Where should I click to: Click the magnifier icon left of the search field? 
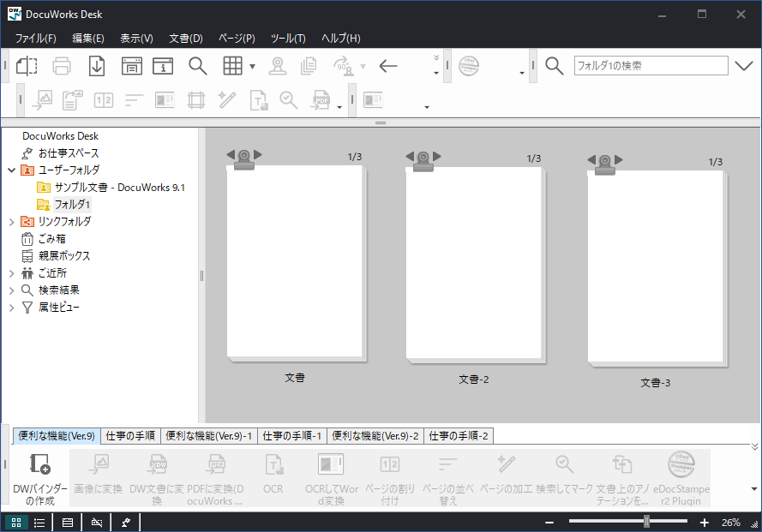554,66
